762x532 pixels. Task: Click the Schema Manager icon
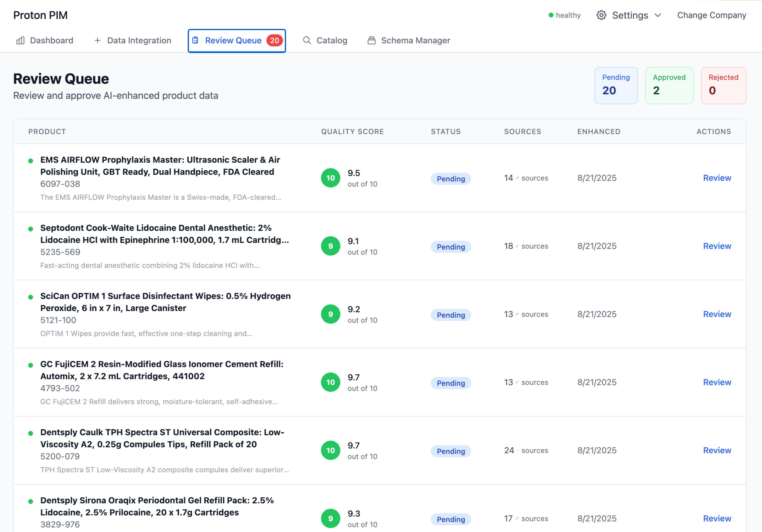(x=372, y=40)
